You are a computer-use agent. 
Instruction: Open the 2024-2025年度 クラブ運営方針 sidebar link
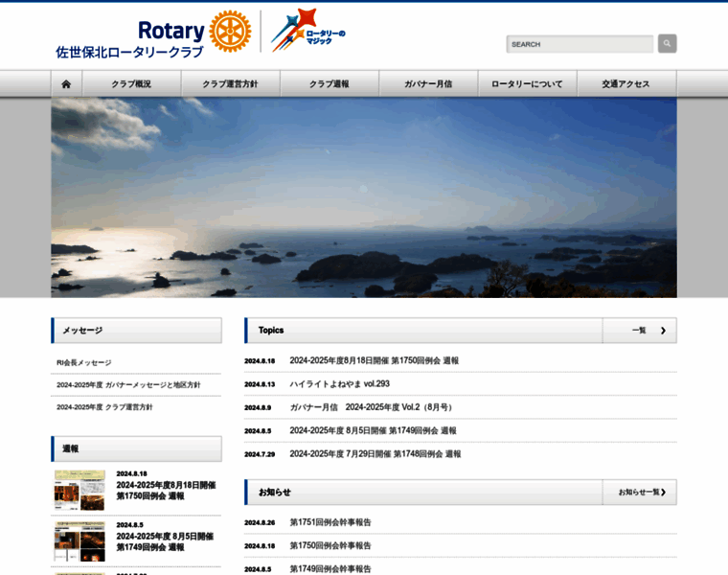tap(104, 407)
